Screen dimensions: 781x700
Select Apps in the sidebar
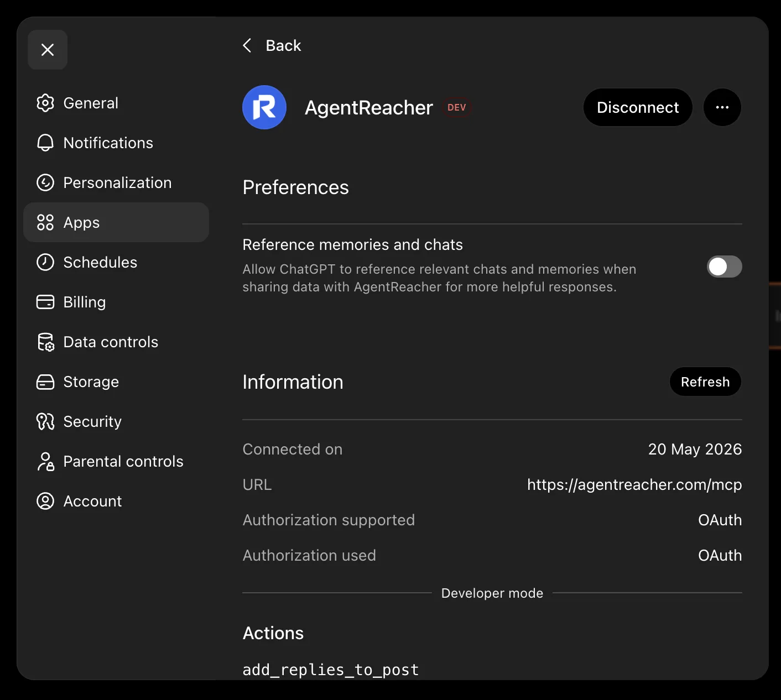coord(116,222)
